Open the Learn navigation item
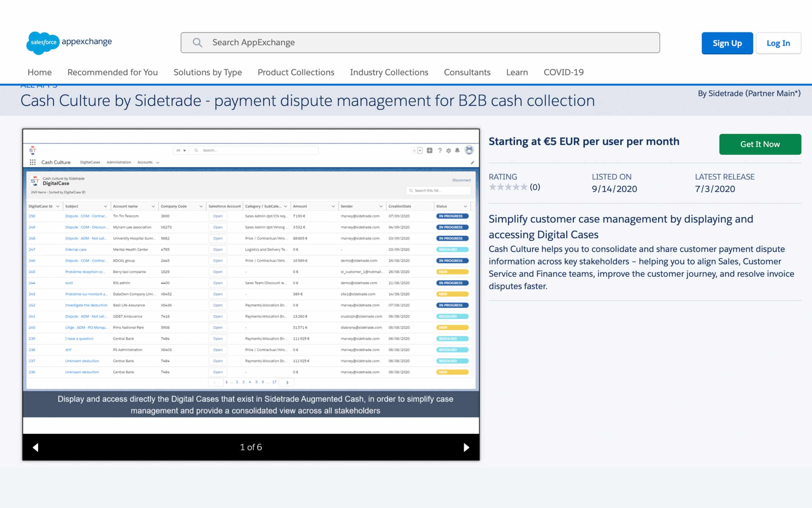Image resolution: width=812 pixels, height=508 pixels. 517,72
